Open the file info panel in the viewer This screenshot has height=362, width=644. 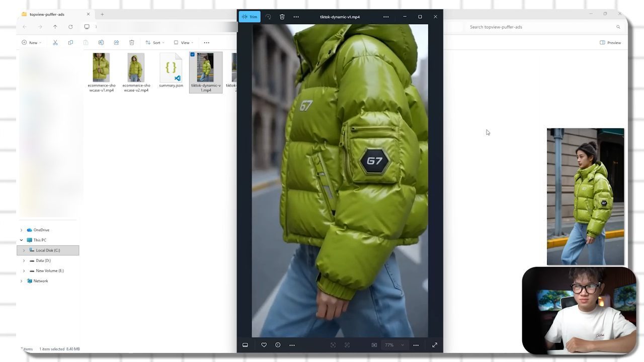coord(278,345)
